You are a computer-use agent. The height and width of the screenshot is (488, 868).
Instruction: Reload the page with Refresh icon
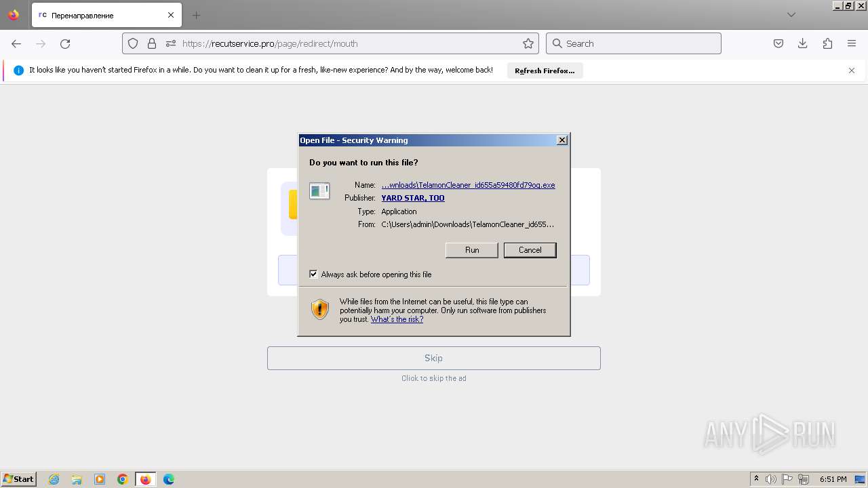(x=65, y=43)
